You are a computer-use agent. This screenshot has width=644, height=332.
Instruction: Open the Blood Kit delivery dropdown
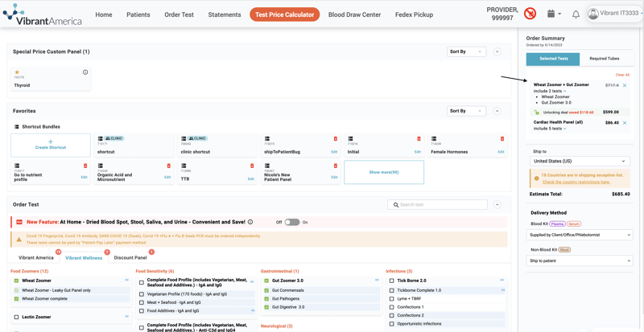pos(580,235)
